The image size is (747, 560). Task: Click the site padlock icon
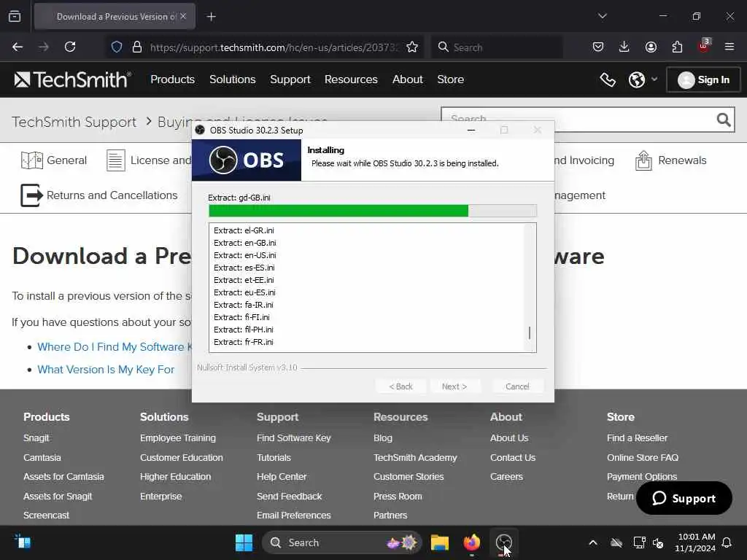tap(137, 47)
